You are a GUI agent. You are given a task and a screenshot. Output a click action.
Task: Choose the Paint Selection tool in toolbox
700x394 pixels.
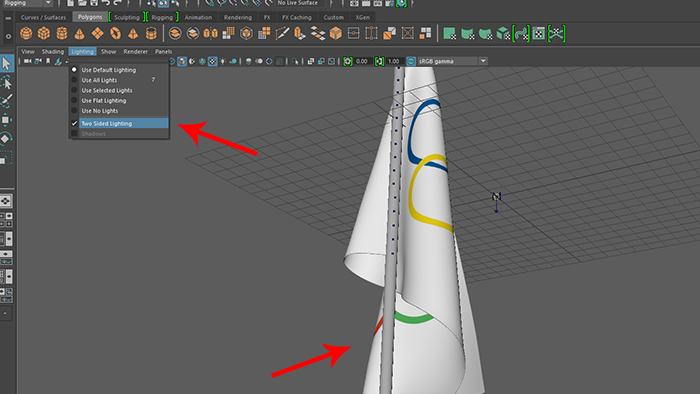[6, 101]
